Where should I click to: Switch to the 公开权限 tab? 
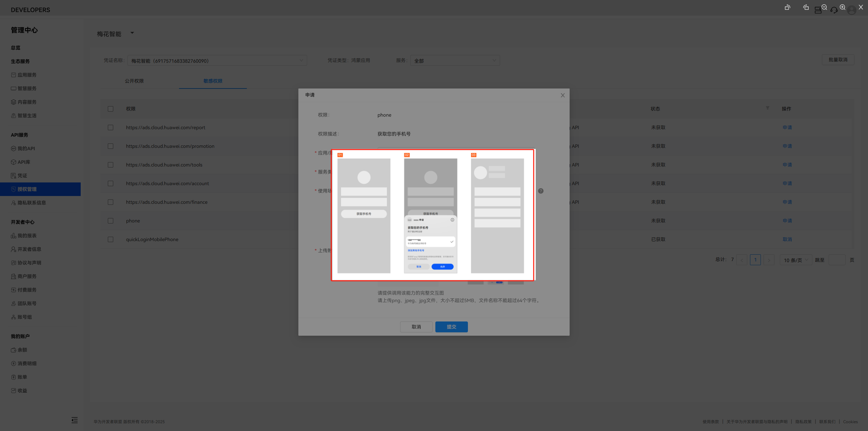pyautogui.click(x=134, y=81)
